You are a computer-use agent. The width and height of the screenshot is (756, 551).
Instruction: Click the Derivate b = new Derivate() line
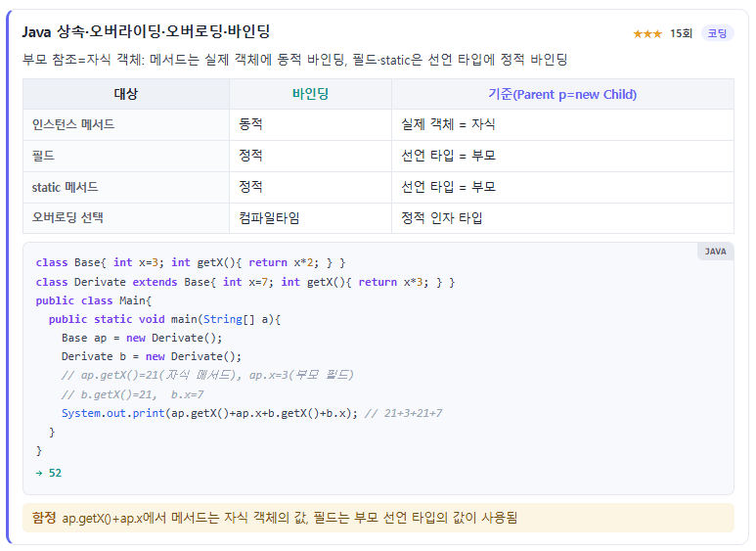(x=152, y=356)
